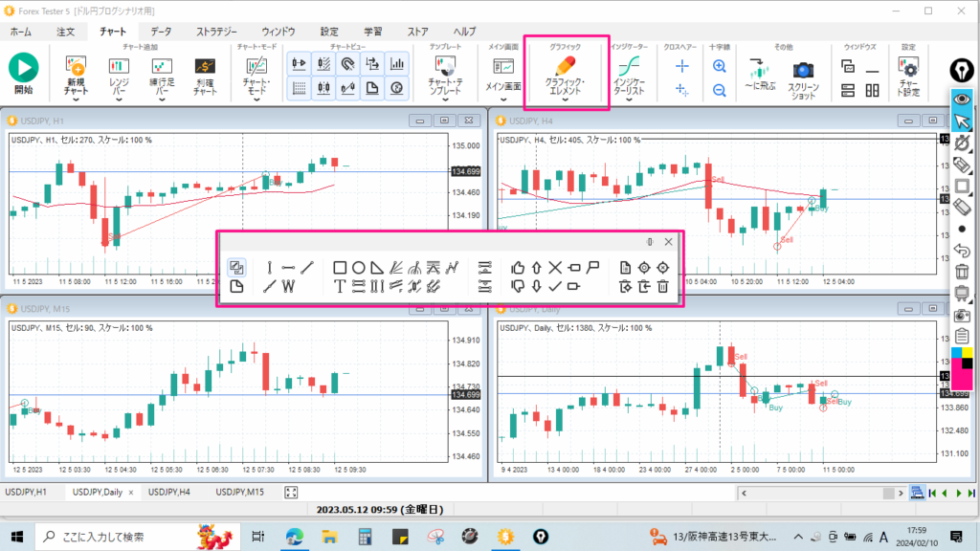Viewport: 980px width, 551px height.
Task: Activate the crosshair plus tool
Action: click(x=681, y=66)
